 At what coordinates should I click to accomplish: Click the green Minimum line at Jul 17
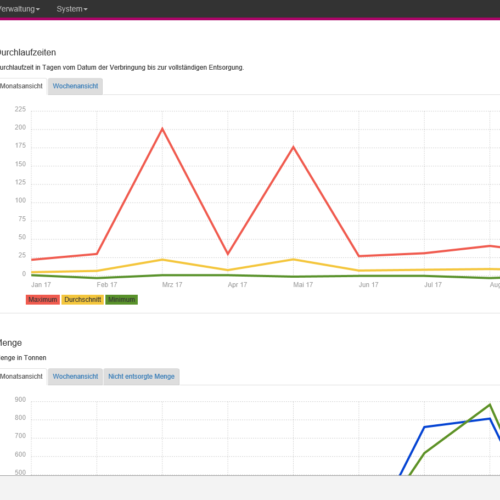424,275
